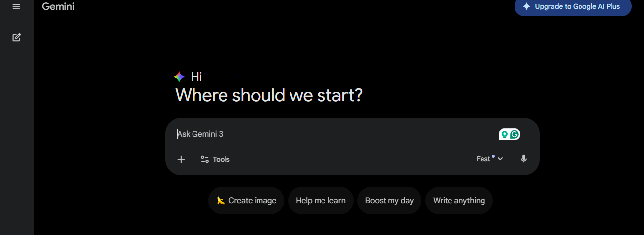Click Upgrade to Google AI Plus
Image resolution: width=644 pixels, height=235 pixels.
click(577, 7)
